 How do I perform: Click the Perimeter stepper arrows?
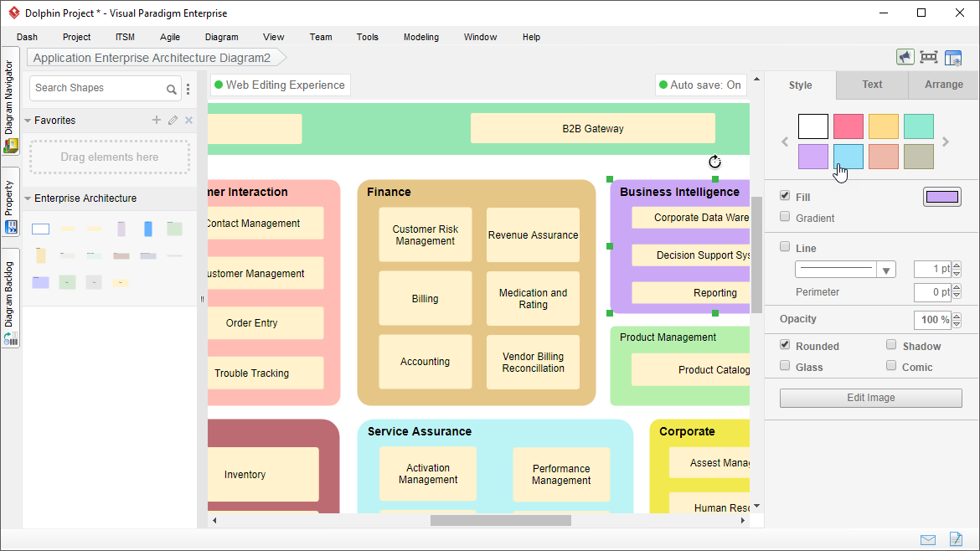tap(957, 292)
